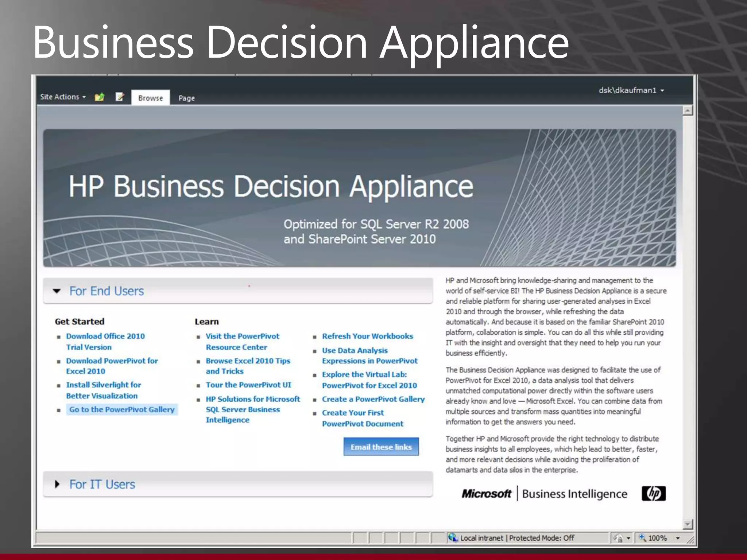747x560 pixels.
Task: Click the scrollbar up arrow
Action: [x=688, y=110]
